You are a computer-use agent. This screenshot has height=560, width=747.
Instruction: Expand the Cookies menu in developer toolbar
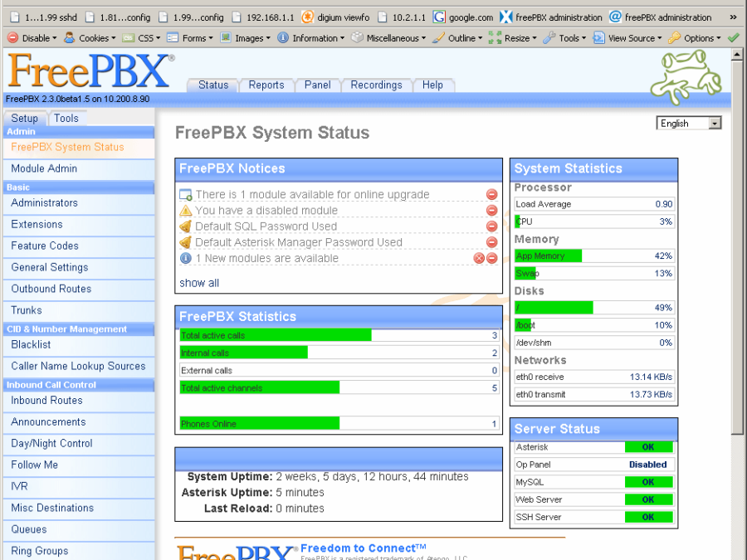coord(90,38)
